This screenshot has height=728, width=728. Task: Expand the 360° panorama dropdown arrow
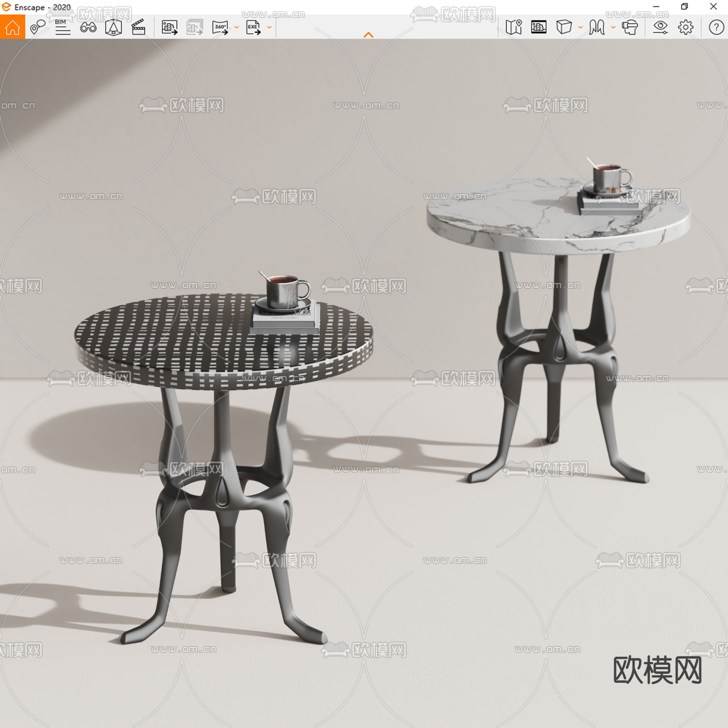click(237, 28)
